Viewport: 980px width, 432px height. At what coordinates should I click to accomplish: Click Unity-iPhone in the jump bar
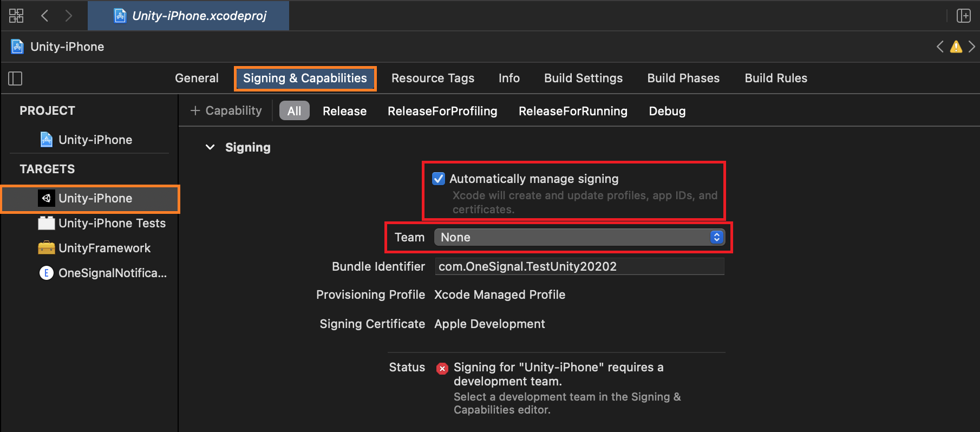coord(67,47)
